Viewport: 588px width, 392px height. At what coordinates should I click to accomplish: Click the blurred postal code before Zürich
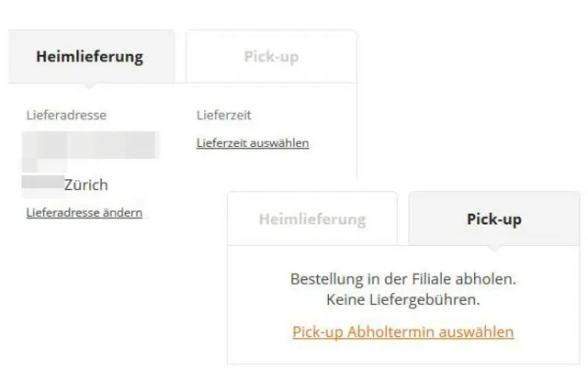(x=42, y=183)
